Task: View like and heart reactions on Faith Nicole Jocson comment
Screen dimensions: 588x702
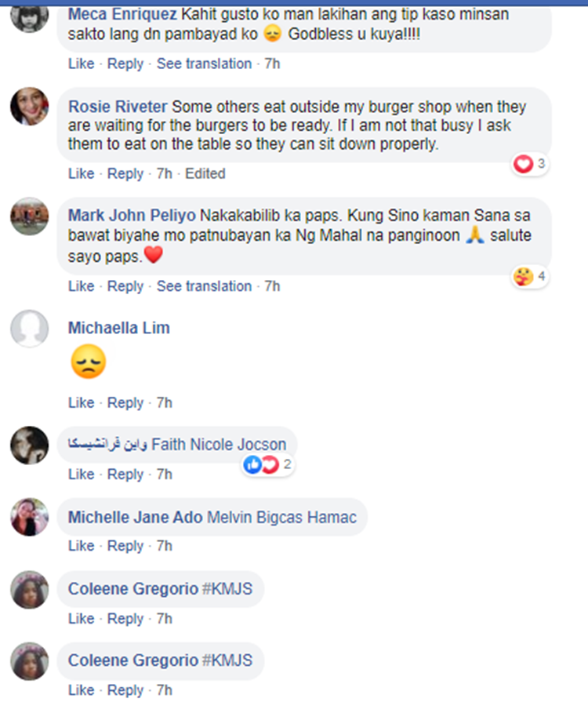Action: click(x=267, y=464)
